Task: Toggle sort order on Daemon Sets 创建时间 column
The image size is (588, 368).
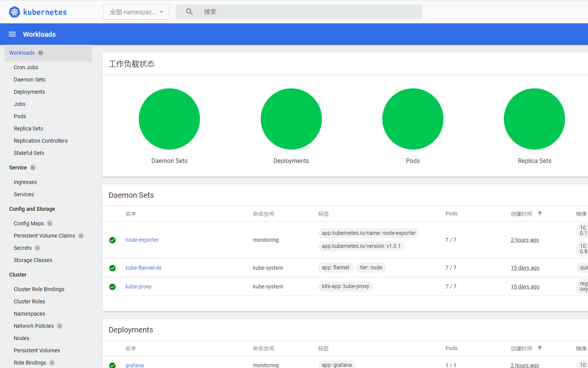Action: click(x=539, y=213)
